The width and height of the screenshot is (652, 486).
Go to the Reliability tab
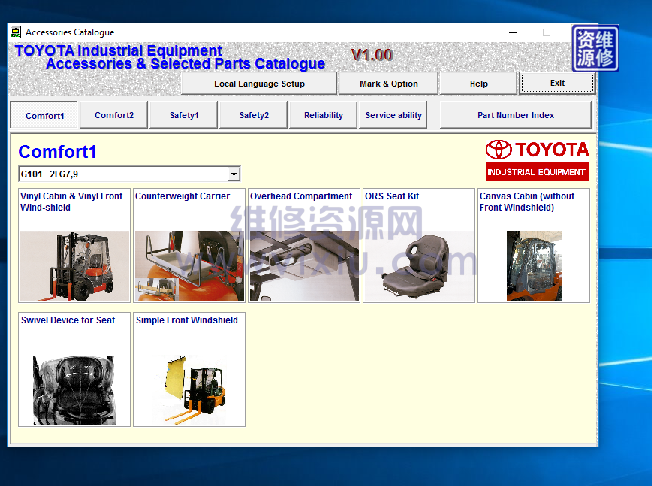[x=323, y=115]
